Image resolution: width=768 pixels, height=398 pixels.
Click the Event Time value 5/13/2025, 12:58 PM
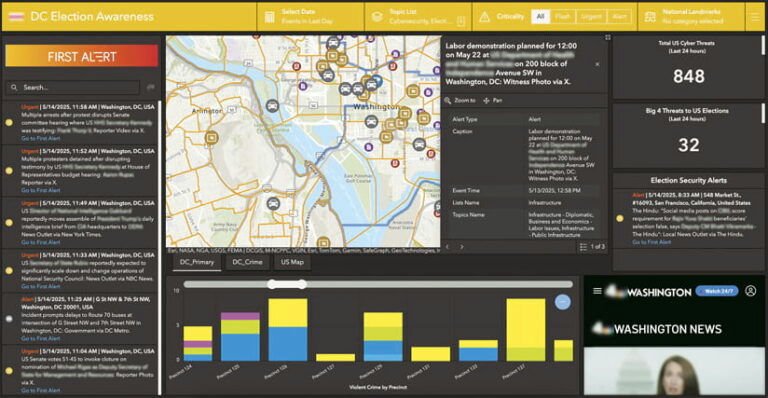554,190
